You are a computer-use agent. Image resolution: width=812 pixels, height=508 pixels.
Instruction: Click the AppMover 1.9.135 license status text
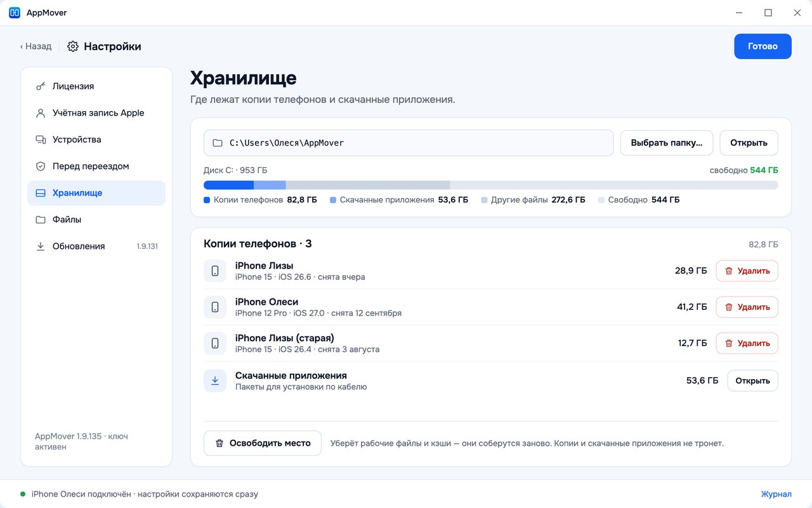(81, 442)
